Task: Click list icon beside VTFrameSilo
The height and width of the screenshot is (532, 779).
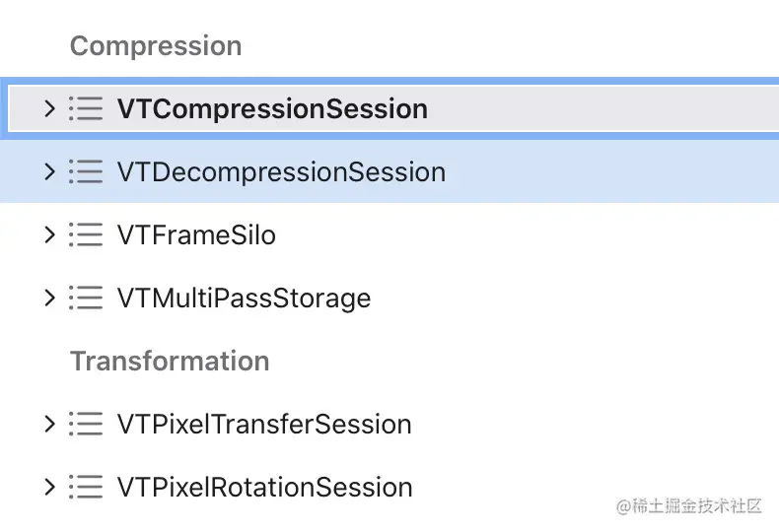Action: 86,235
